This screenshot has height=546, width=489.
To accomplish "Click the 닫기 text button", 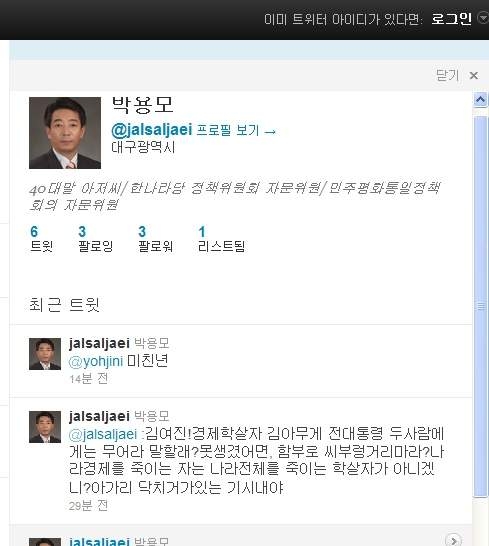I will [x=447, y=75].
